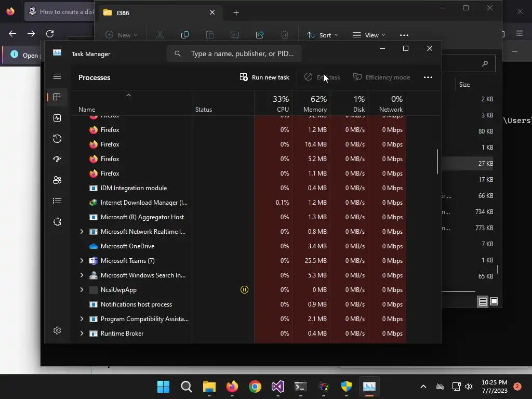532x399 pixels.
Task: Expand Program Compatibility Assistant group
Action: point(82,319)
